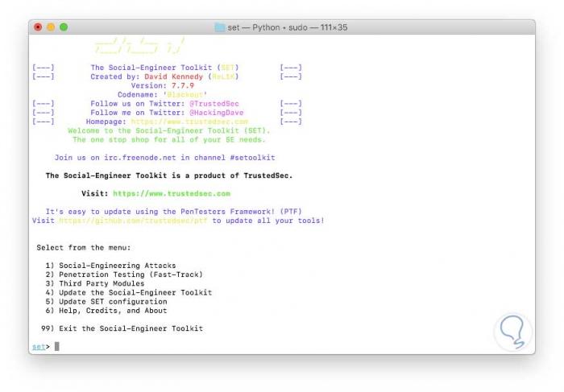The width and height of the screenshot is (564, 392).
Task: Click the PenTesters Framework (PTF) line
Action: [174, 212]
